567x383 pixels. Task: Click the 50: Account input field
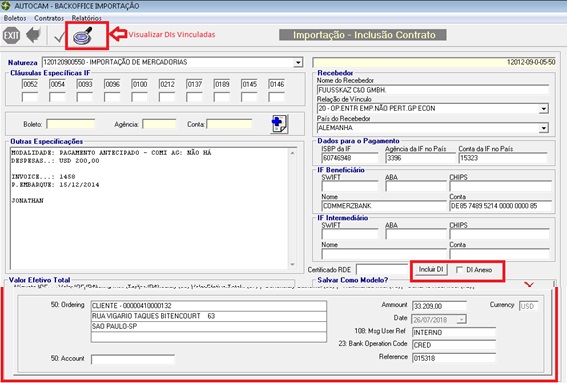pos(133,359)
